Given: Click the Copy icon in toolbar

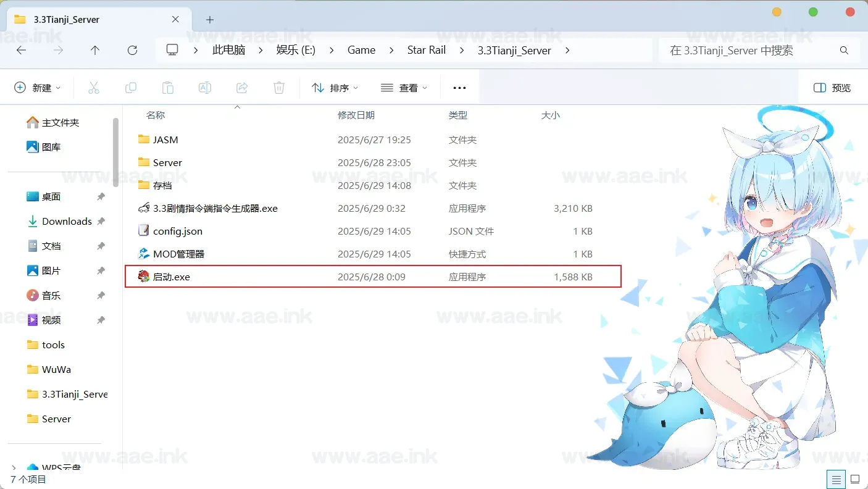Looking at the screenshot, I should 131,88.
